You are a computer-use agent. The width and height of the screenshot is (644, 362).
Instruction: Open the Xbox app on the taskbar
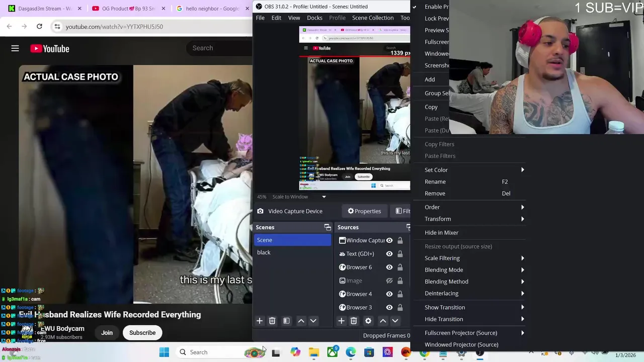332,352
